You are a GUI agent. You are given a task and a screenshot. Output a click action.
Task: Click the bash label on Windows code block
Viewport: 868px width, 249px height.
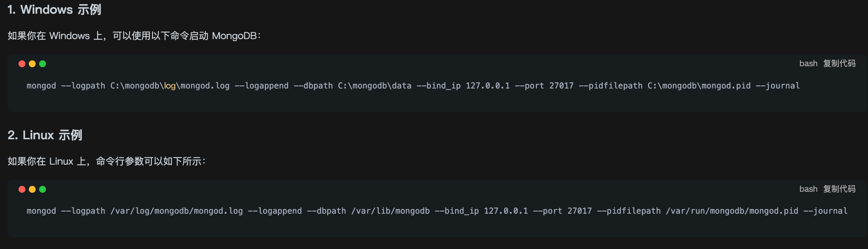point(808,63)
